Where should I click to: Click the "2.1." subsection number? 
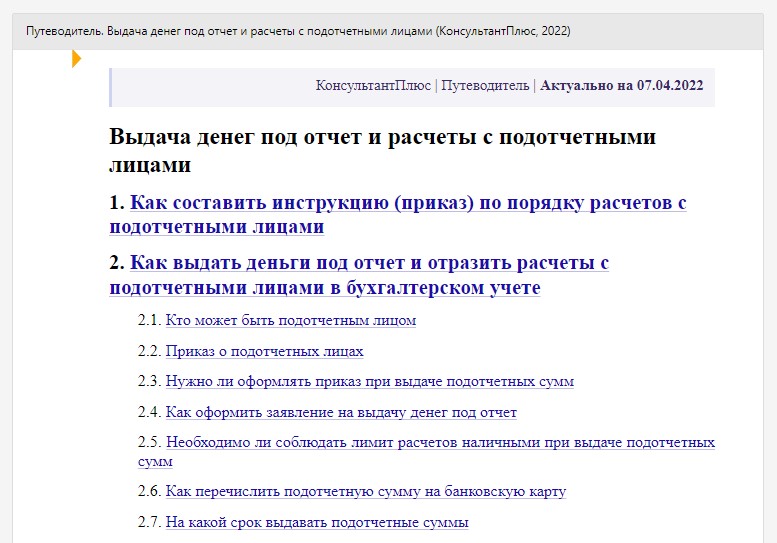(x=149, y=321)
